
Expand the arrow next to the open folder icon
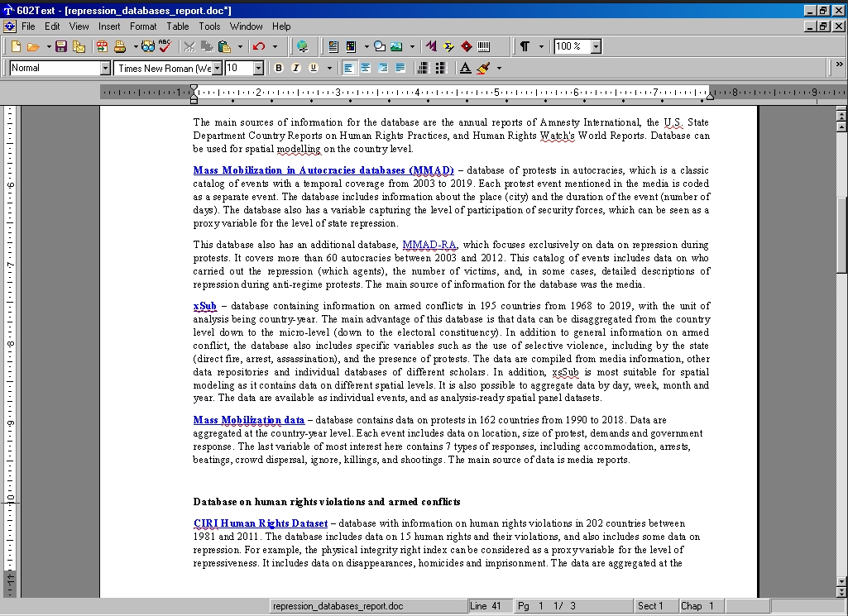pos(48,46)
